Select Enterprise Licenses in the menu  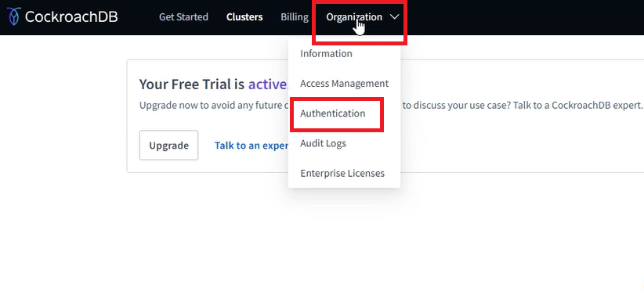click(342, 173)
